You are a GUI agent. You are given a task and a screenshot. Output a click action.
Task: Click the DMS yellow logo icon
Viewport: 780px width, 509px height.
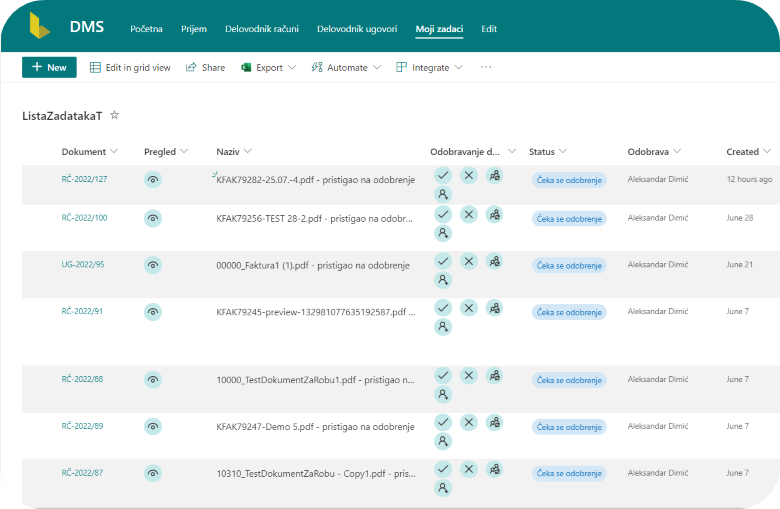pyautogui.click(x=41, y=27)
